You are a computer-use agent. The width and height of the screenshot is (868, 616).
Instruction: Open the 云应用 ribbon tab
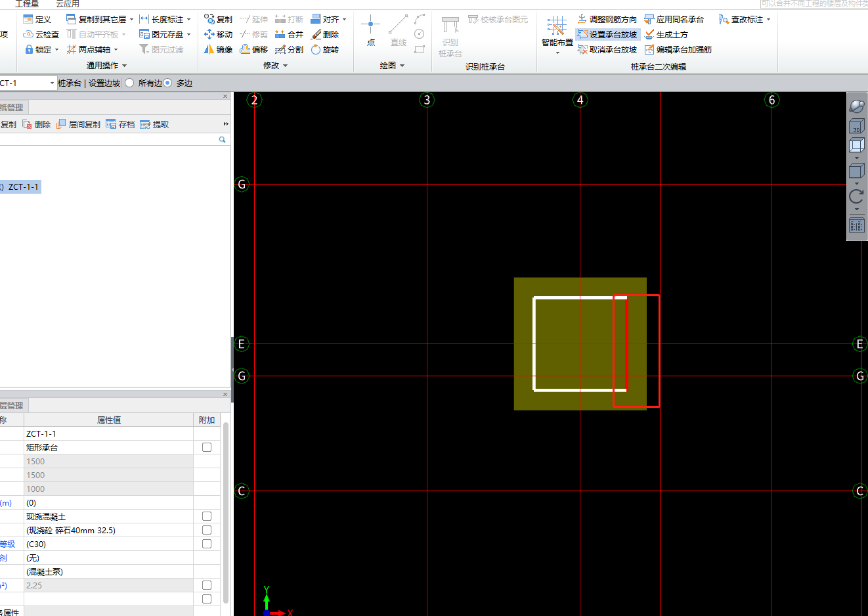[x=67, y=4]
